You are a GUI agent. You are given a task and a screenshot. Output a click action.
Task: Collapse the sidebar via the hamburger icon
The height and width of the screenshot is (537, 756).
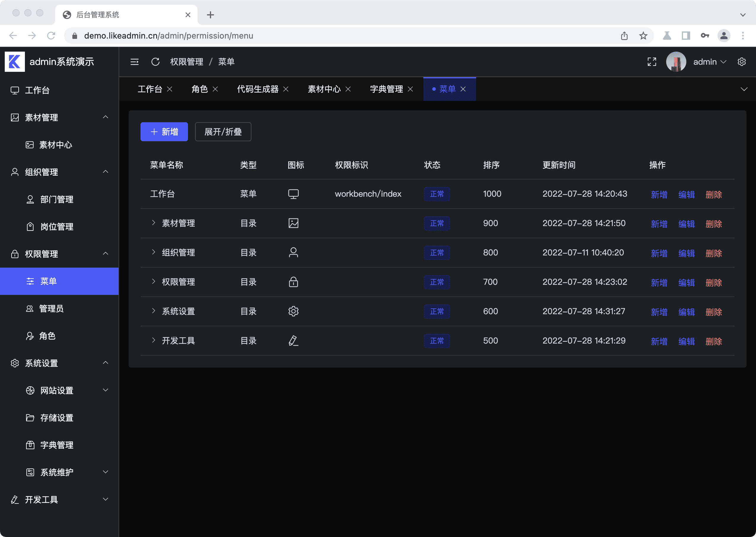point(134,61)
